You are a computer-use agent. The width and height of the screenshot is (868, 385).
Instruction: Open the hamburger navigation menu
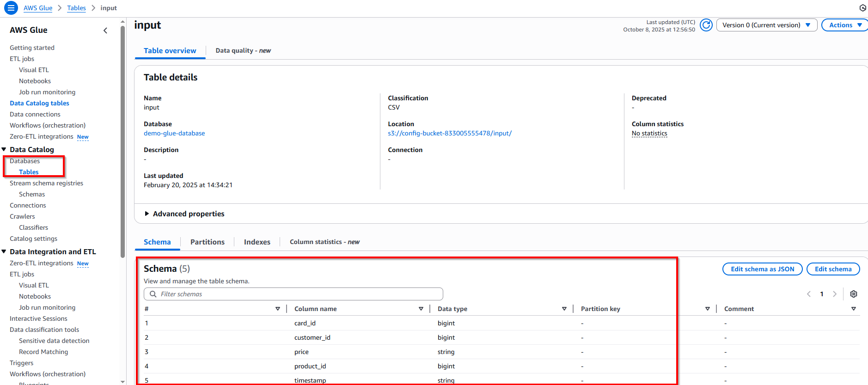point(11,8)
